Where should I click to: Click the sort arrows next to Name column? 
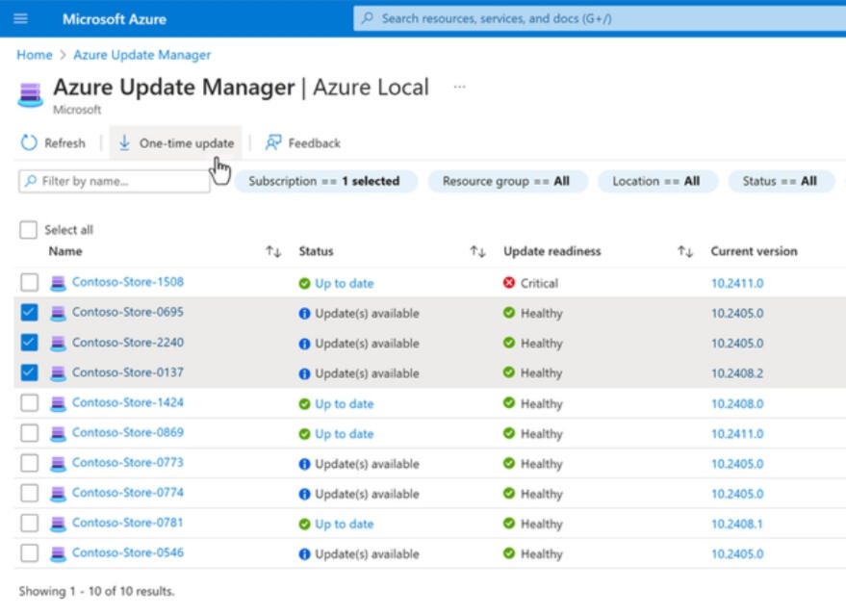click(273, 252)
